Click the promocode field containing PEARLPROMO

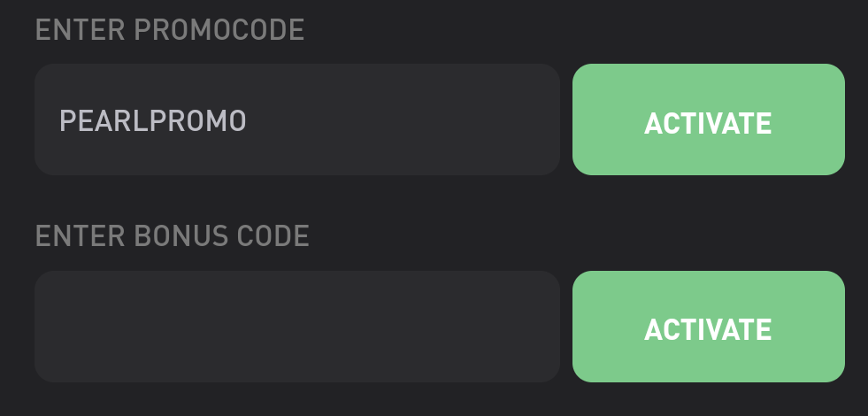(296, 119)
